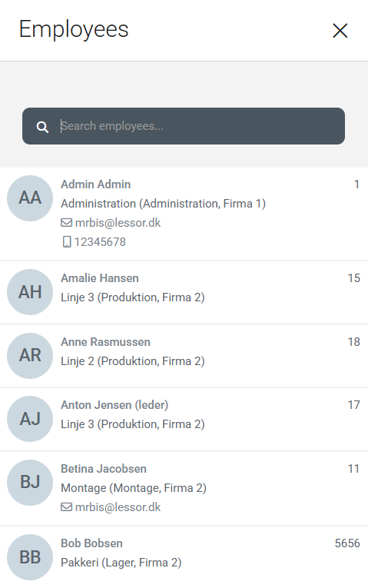Select the AA avatar for Admin Admin
The height and width of the screenshot is (588, 368).
point(30,198)
